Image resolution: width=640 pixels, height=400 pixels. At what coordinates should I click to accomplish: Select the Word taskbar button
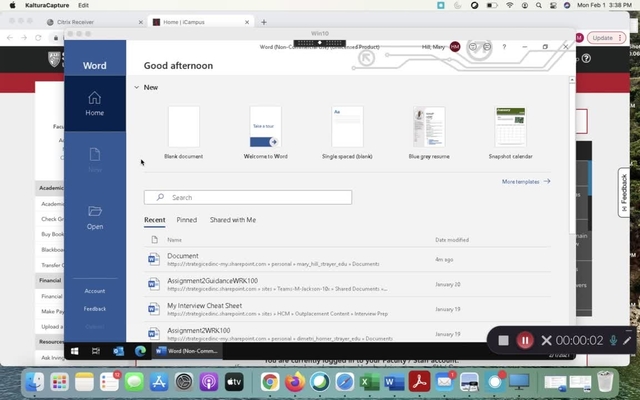(x=187, y=351)
